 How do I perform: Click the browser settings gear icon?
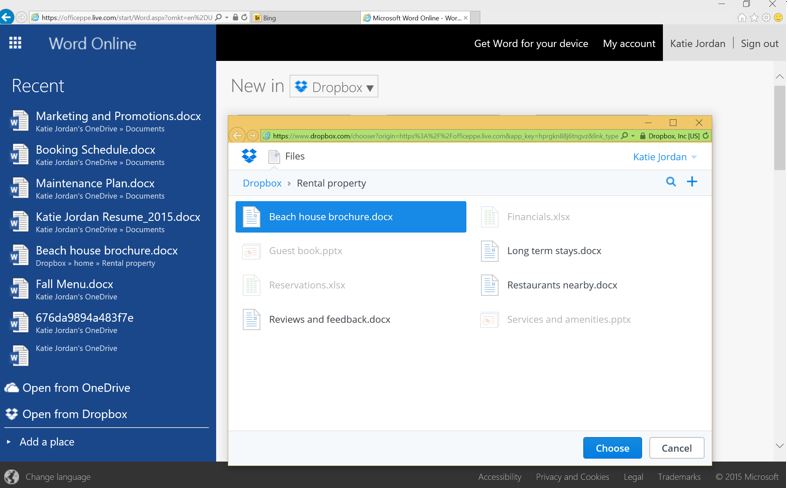click(x=766, y=18)
